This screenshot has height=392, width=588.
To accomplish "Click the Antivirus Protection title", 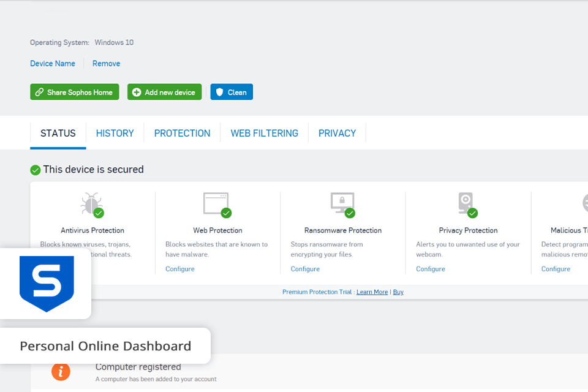I will click(x=92, y=230).
